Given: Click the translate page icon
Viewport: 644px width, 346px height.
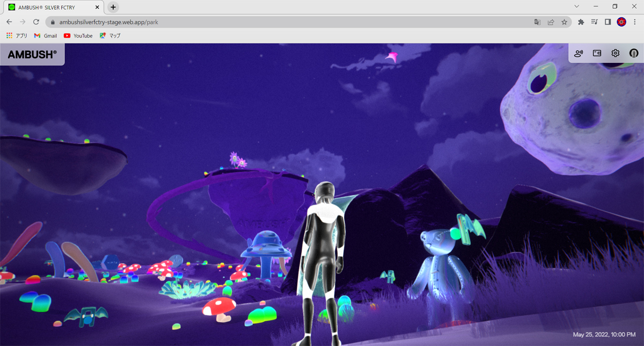Looking at the screenshot, I should (x=537, y=22).
